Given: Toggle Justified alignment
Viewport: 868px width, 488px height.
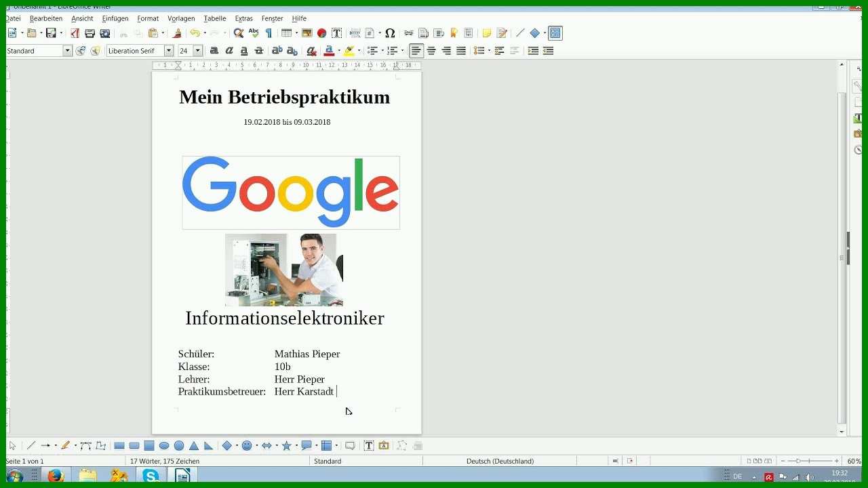Looking at the screenshot, I should [x=461, y=51].
